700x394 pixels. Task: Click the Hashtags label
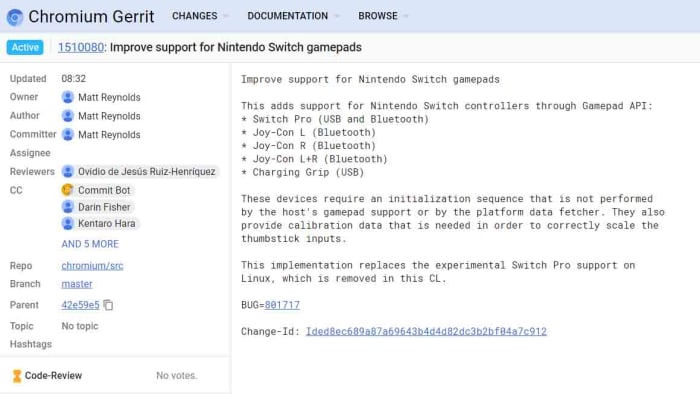coord(31,344)
